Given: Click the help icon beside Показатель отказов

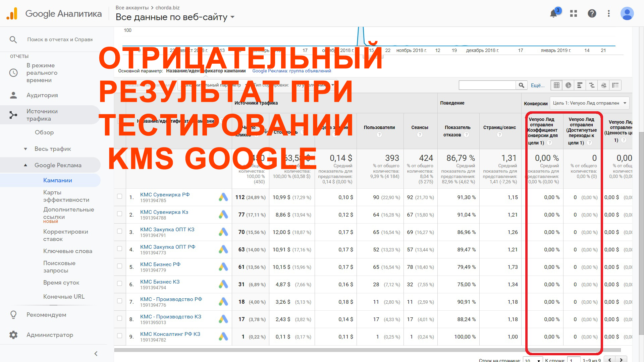Looking at the screenshot, I should coord(467,135).
